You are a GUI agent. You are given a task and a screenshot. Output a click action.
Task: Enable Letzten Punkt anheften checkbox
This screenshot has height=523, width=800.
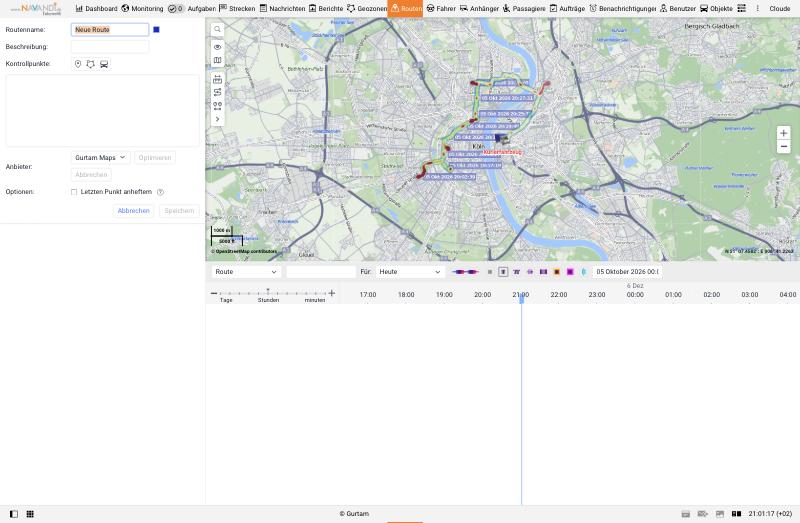(x=74, y=192)
